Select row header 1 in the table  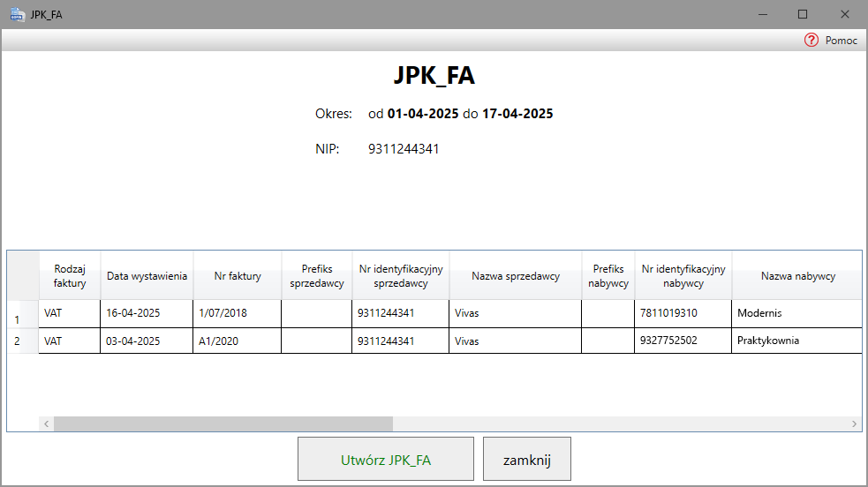(x=23, y=314)
